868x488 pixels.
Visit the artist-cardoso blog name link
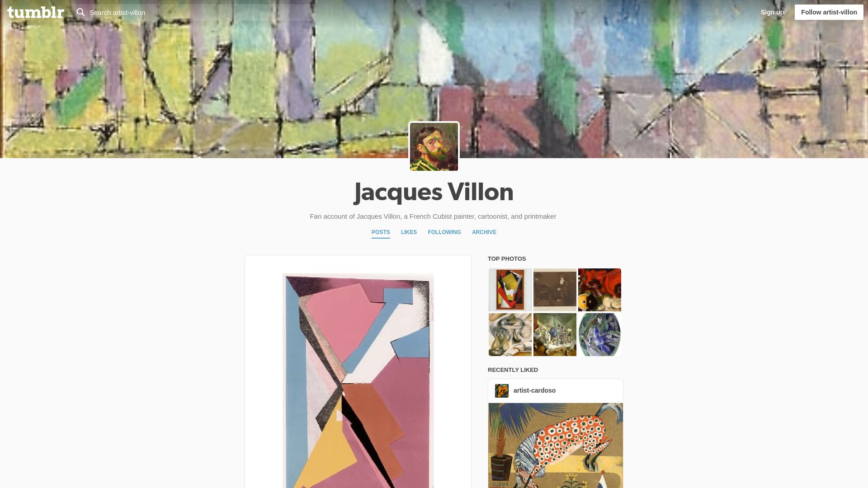tap(534, 390)
